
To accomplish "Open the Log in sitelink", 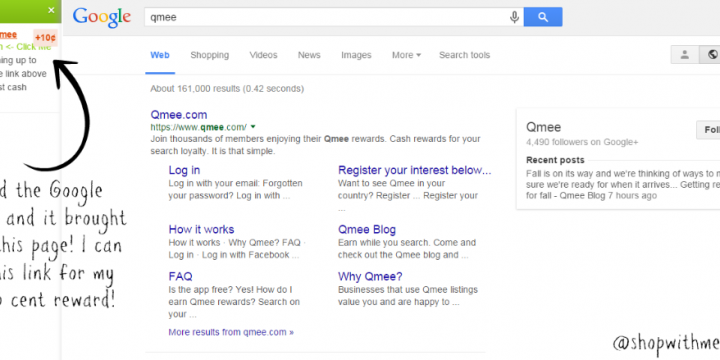I will (x=184, y=170).
